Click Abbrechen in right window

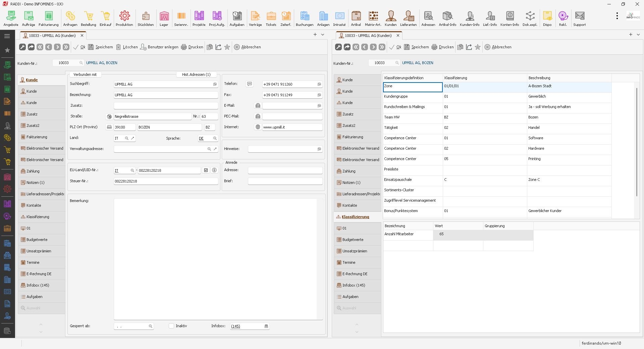point(498,47)
